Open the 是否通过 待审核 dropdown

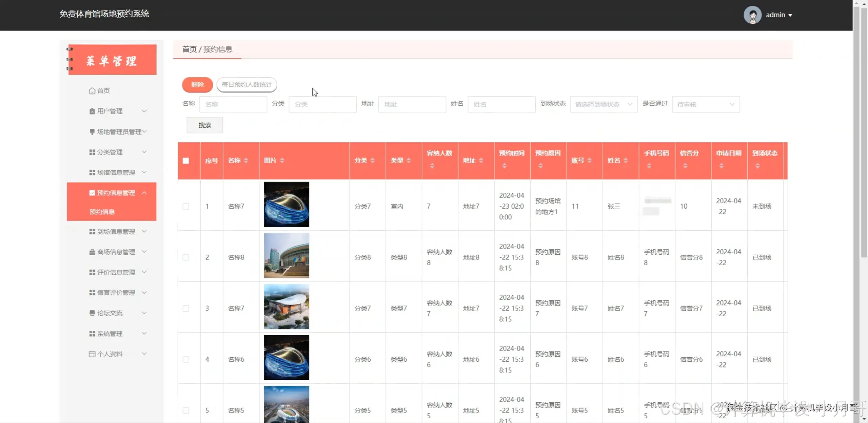click(706, 104)
